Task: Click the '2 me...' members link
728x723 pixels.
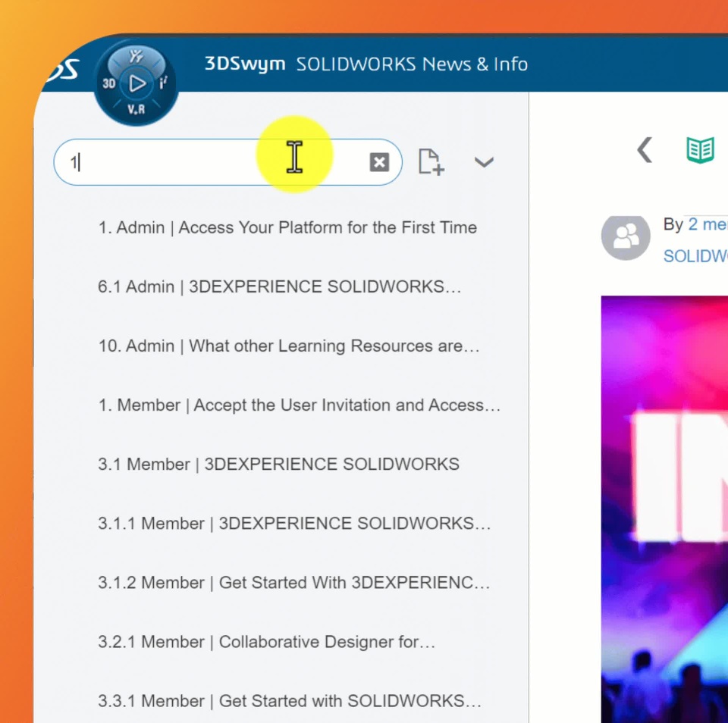Action: click(708, 224)
